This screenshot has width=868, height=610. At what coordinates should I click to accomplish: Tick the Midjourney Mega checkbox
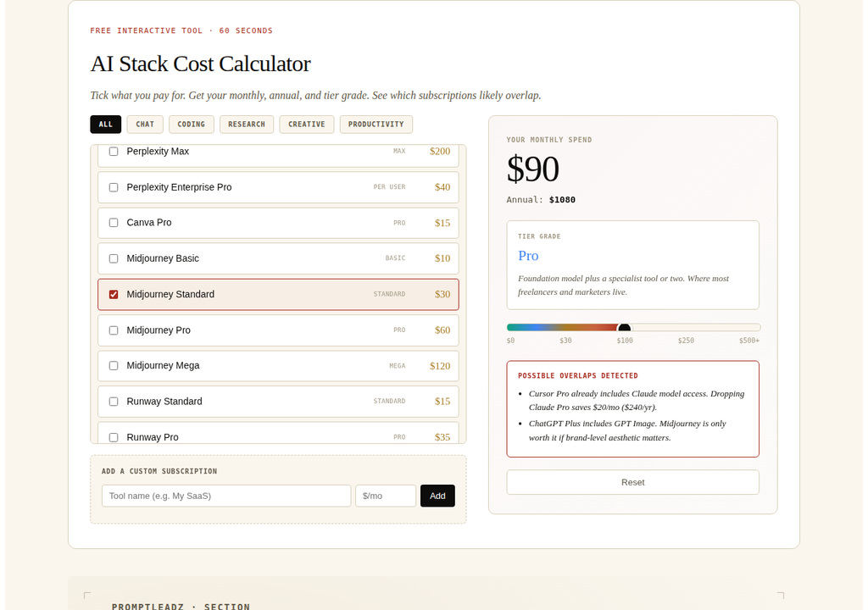pyautogui.click(x=114, y=366)
